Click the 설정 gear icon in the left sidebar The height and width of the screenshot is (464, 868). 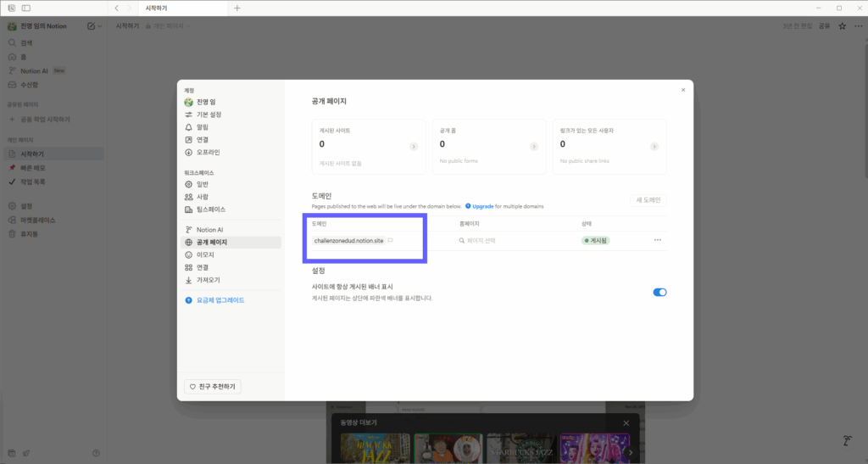12,206
